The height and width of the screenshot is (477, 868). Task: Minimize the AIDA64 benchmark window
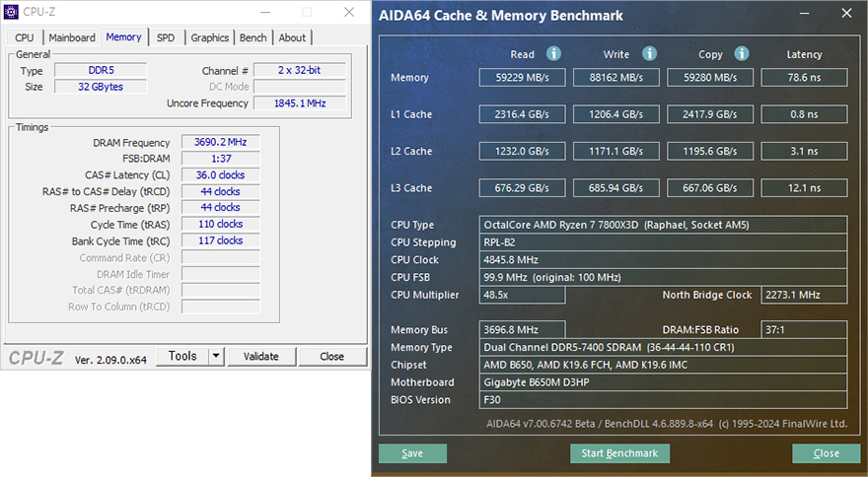point(804,13)
